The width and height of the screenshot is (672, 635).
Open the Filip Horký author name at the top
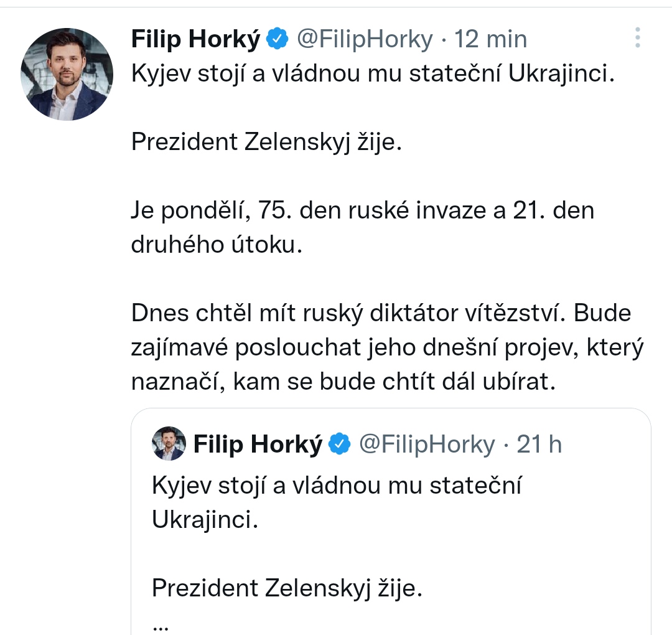196,39
